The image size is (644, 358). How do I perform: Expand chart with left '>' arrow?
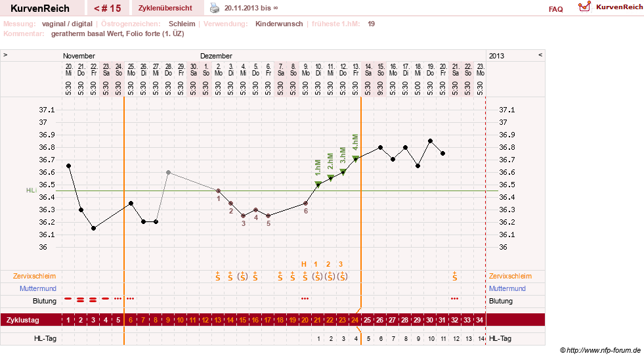click(5, 55)
